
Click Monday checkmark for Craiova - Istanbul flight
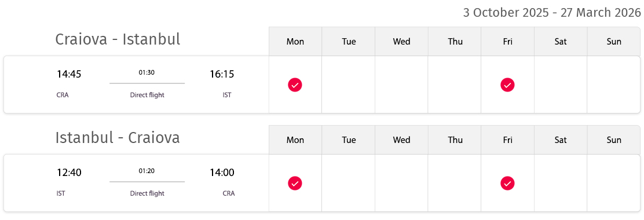tap(295, 85)
